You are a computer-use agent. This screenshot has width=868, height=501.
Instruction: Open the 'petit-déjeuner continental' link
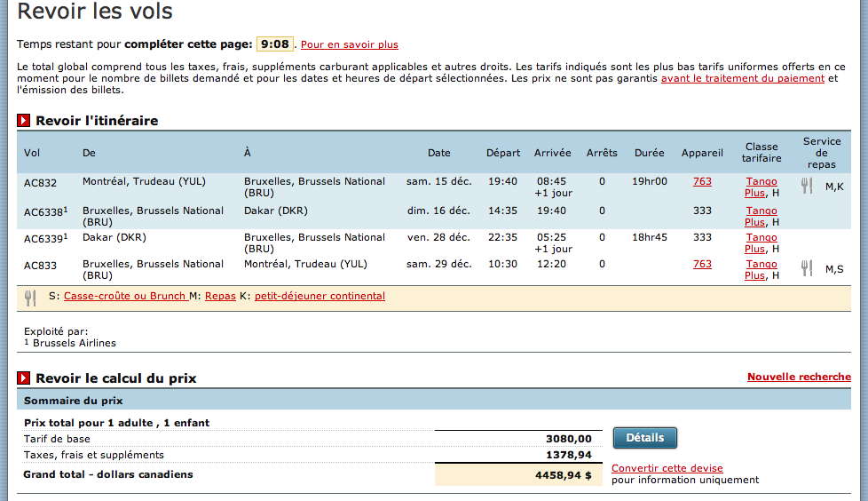(320, 296)
